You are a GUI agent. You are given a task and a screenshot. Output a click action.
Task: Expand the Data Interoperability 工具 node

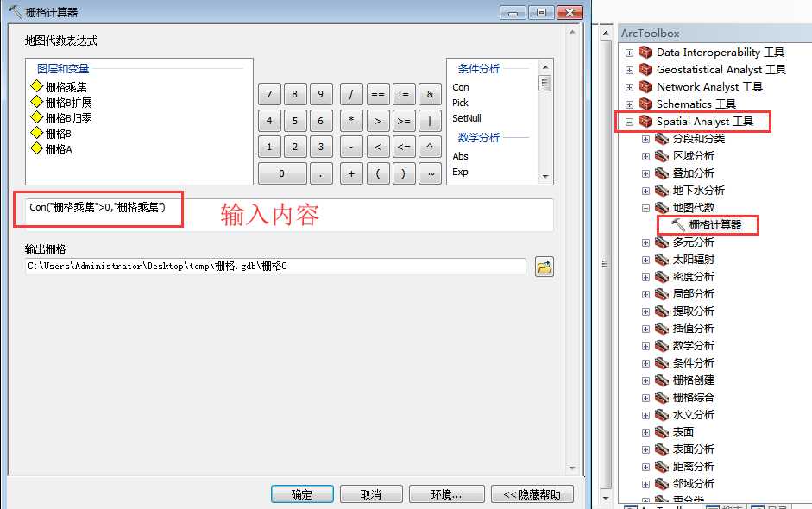(x=629, y=53)
